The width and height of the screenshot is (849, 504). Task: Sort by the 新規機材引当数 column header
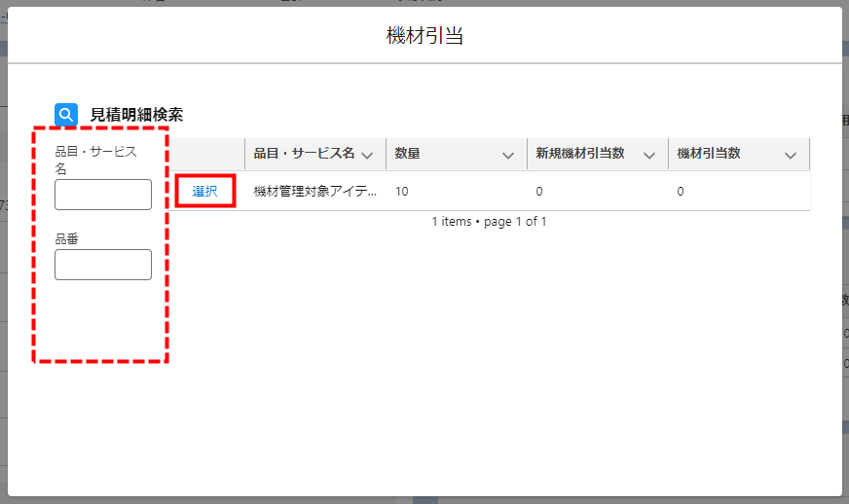pyautogui.click(x=580, y=154)
